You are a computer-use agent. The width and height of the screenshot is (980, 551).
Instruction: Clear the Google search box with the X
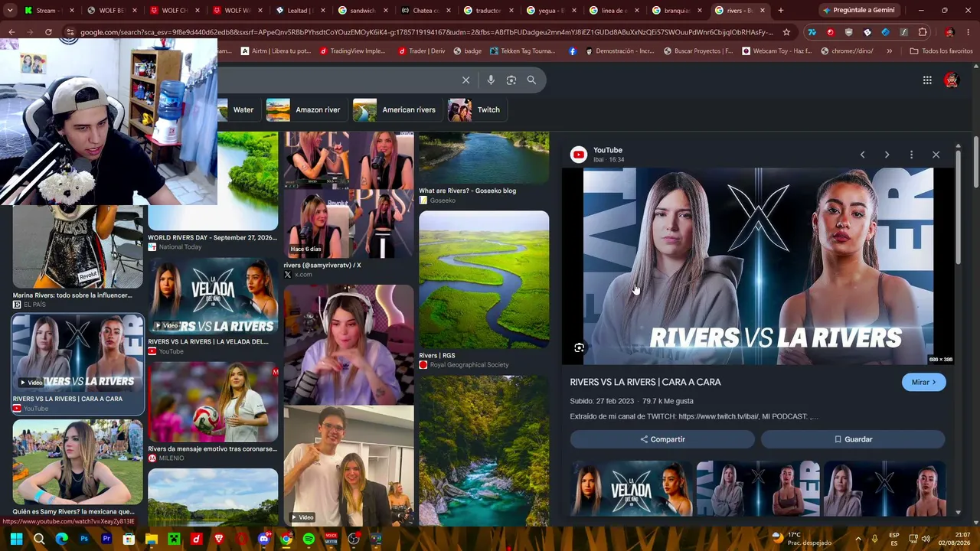pos(465,80)
